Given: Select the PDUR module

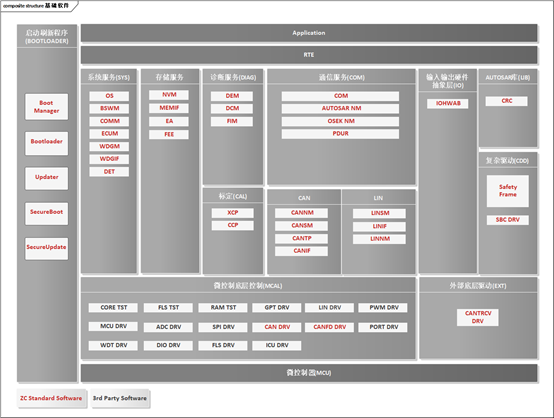Looking at the screenshot, I should tap(341, 134).
